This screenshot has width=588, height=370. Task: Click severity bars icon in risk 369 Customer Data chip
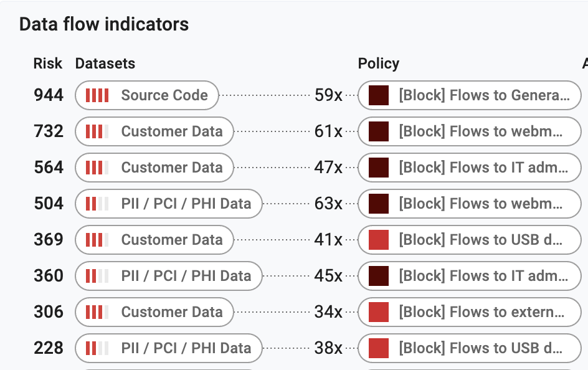97,240
